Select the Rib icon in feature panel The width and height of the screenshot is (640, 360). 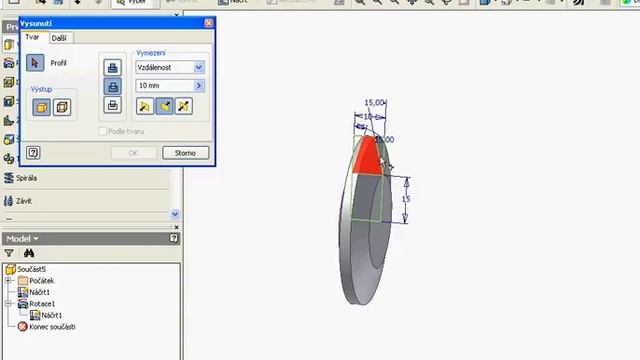pos(9,120)
